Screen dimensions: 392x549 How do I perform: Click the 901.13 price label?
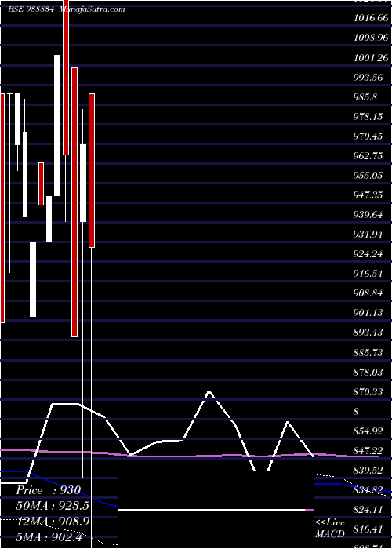point(368,313)
